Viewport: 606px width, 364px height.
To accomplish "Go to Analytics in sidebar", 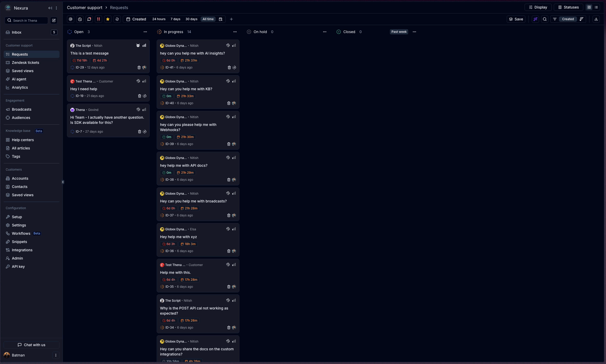I will click(x=20, y=87).
